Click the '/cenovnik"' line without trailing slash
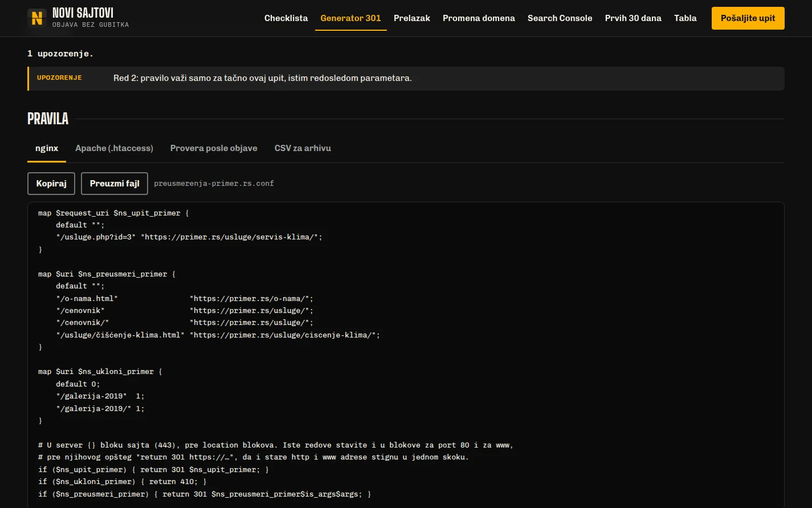 pyautogui.click(x=185, y=311)
